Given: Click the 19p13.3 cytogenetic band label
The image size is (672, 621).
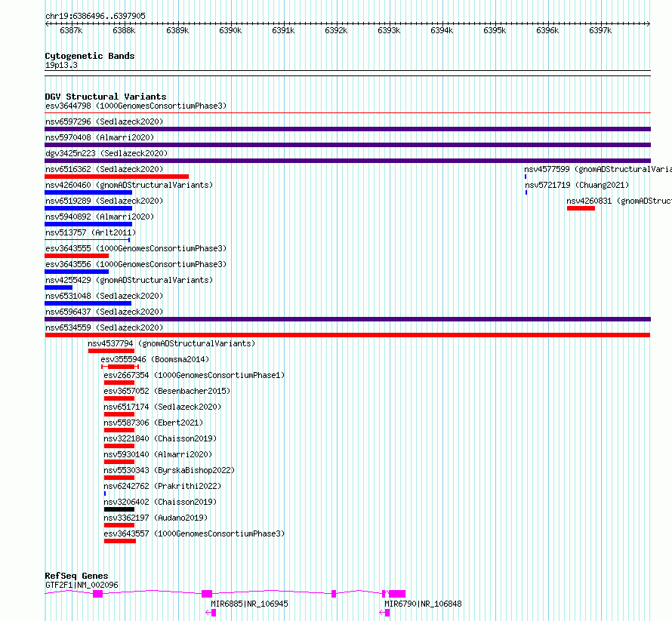Looking at the screenshot, I should pos(61,65).
